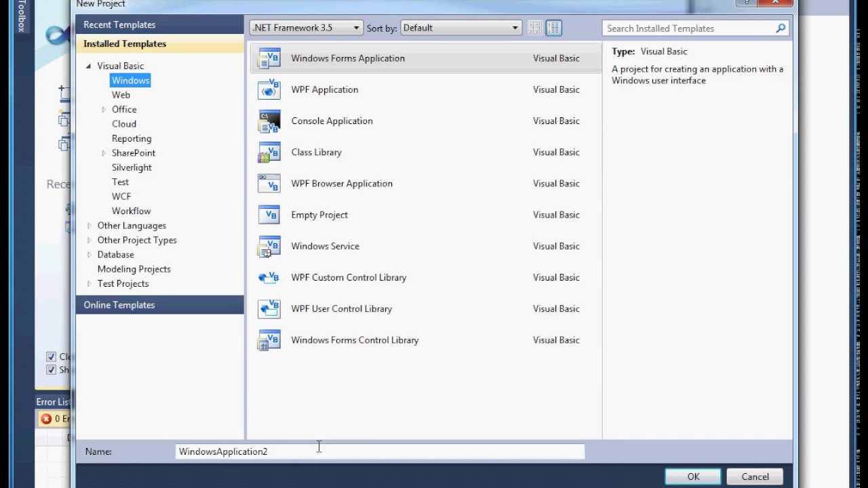The height and width of the screenshot is (488, 868).
Task: Expand the Other Languages node
Action: (89, 226)
